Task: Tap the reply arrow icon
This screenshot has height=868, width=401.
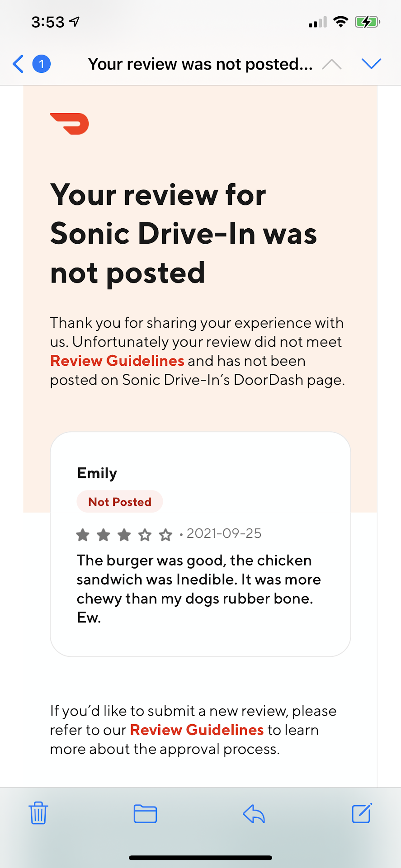Action: (x=254, y=814)
